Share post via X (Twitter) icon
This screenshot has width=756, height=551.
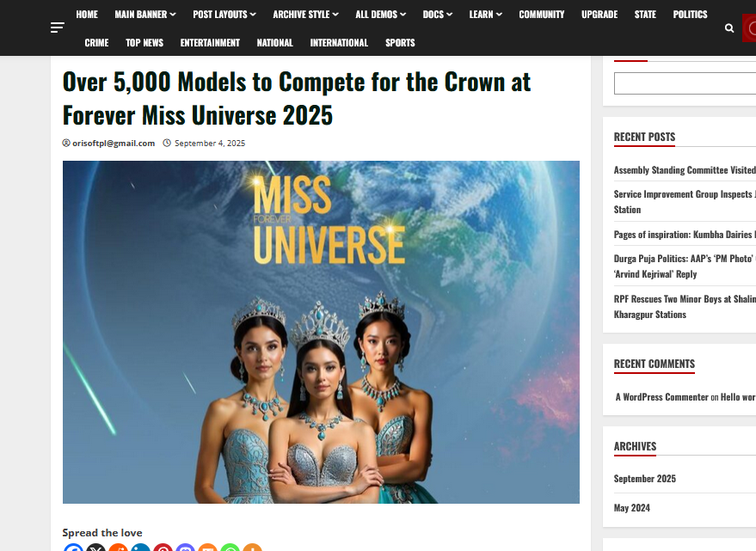pos(95,548)
